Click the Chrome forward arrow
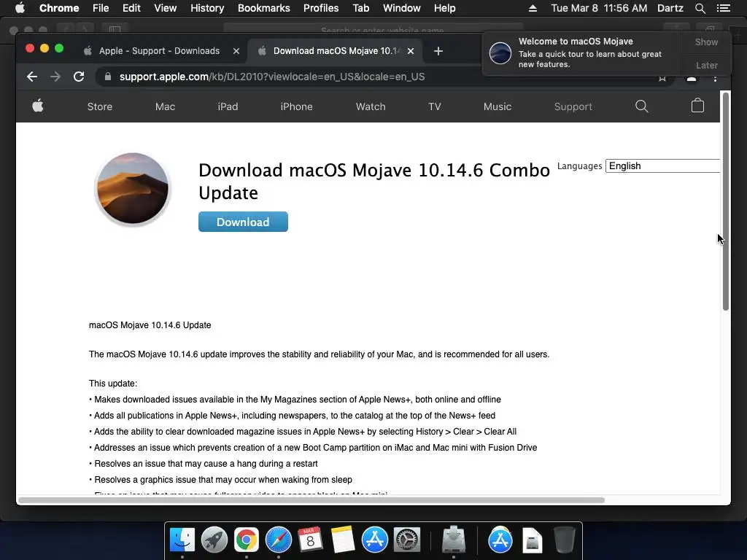Image resolution: width=747 pixels, height=560 pixels. click(55, 77)
